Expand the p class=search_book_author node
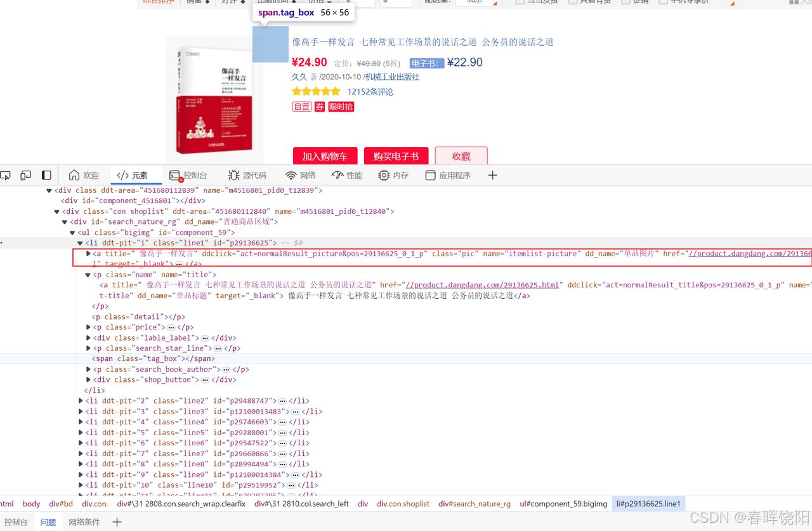This screenshot has width=812, height=531. (88, 369)
